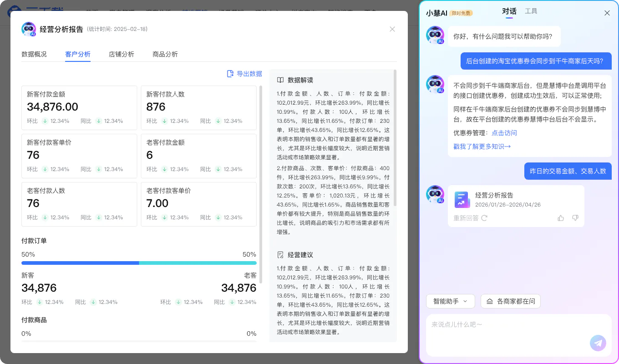Screen dimensions: 619x364
Task: Click the left panel vertical scrollbar
Action: (261, 184)
